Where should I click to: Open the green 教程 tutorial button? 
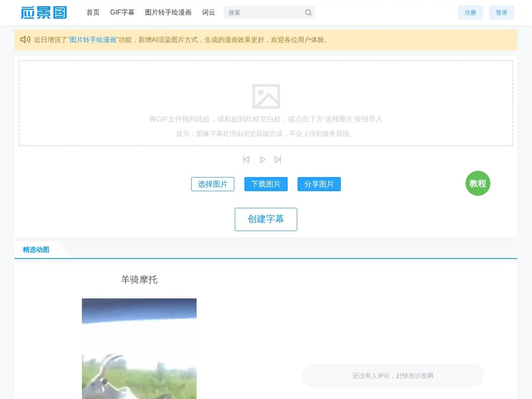[x=478, y=183]
